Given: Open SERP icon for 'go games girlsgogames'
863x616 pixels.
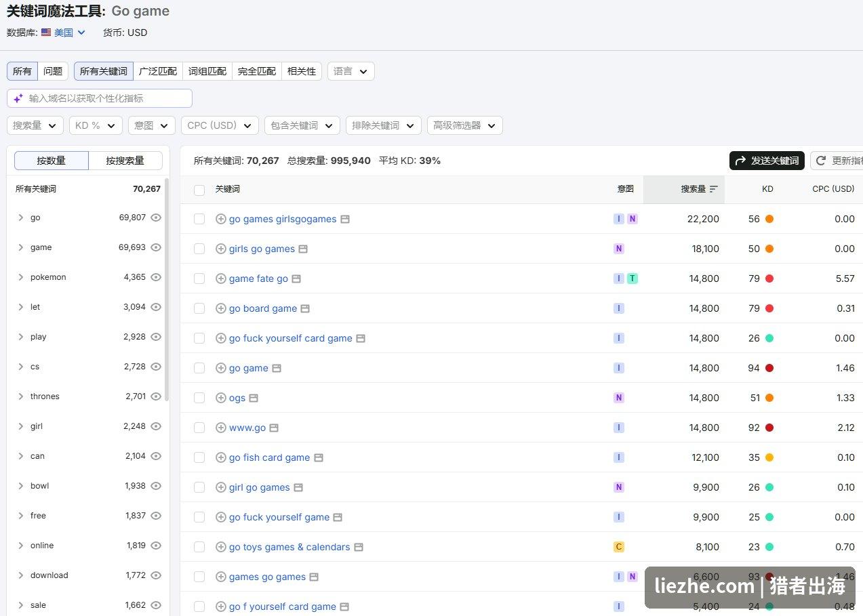Looking at the screenshot, I should [x=345, y=219].
